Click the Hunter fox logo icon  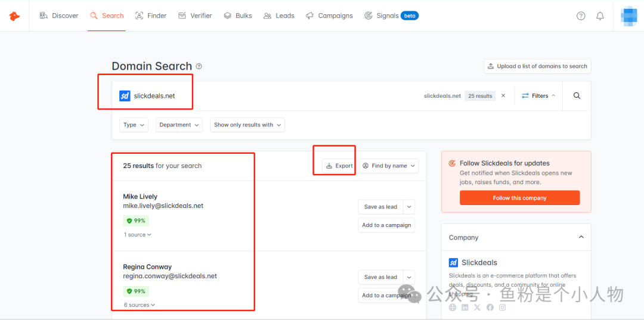(x=14, y=16)
